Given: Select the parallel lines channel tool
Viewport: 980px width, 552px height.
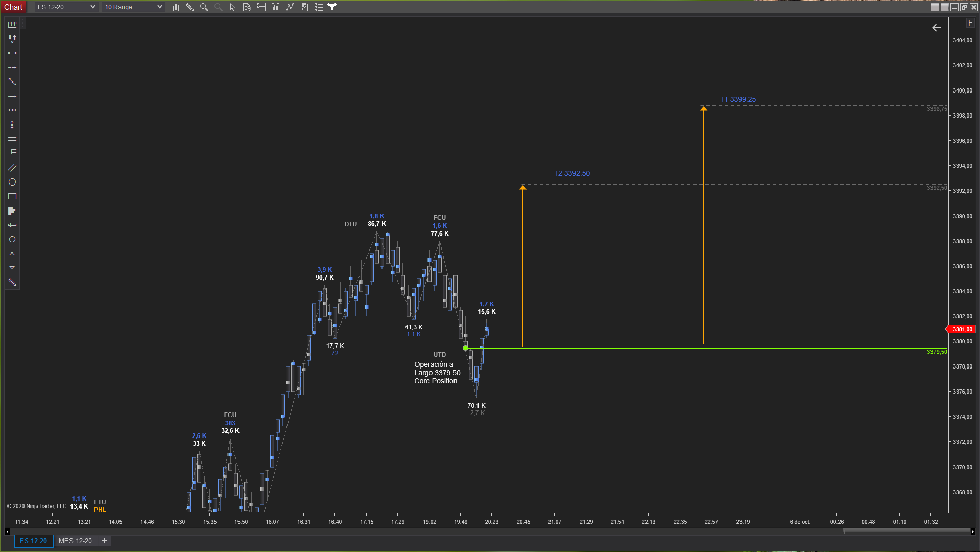Looking at the screenshot, I should pos(12,168).
